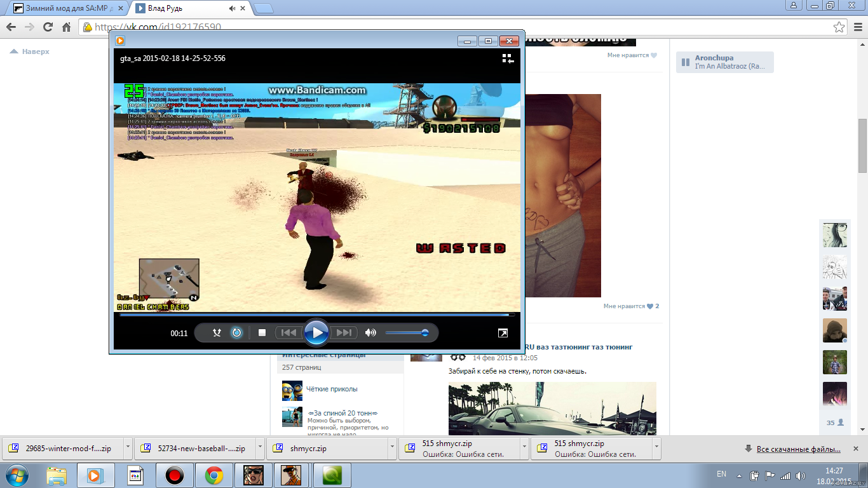The height and width of the screenshot is (488, 868).
Task: Open the Windows Start menu
Action: tap(17, 475)
